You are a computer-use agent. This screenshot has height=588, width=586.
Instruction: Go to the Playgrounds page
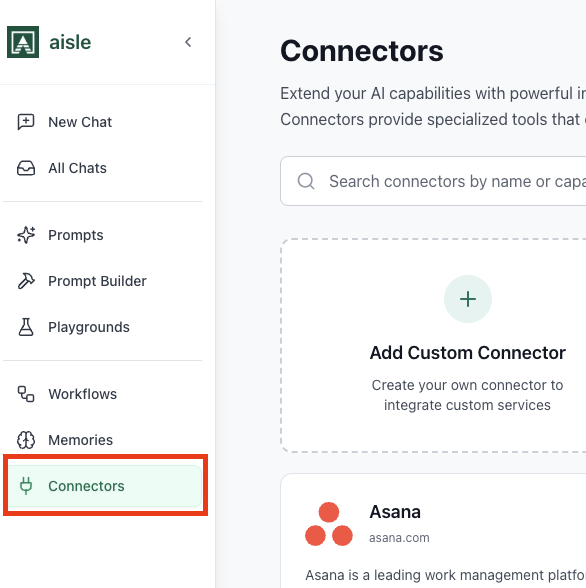(x=102, y=327)
